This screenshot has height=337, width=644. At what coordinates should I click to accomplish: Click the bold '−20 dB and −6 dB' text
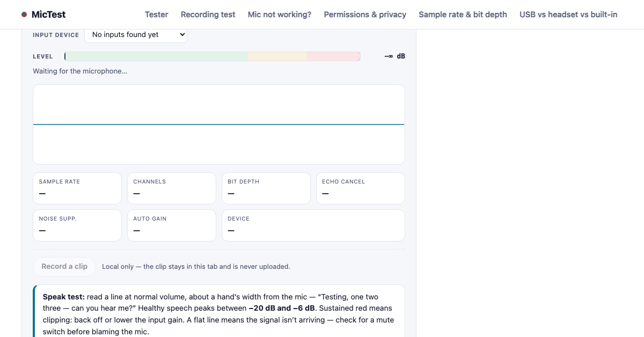(x=282, y=309)
